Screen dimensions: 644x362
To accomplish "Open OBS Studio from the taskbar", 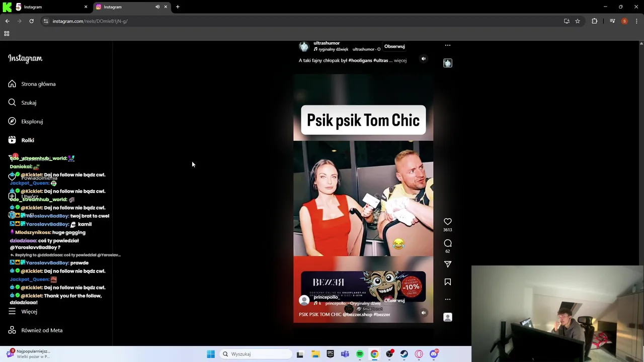I will click(389, 354).
